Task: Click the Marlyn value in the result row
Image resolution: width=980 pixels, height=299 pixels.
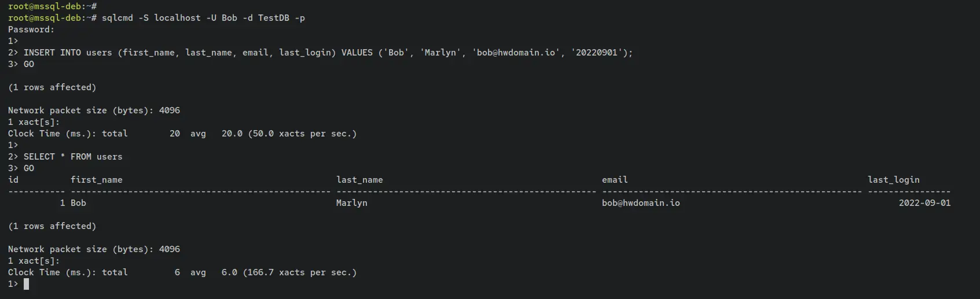Action: click(x=352, y=203)
